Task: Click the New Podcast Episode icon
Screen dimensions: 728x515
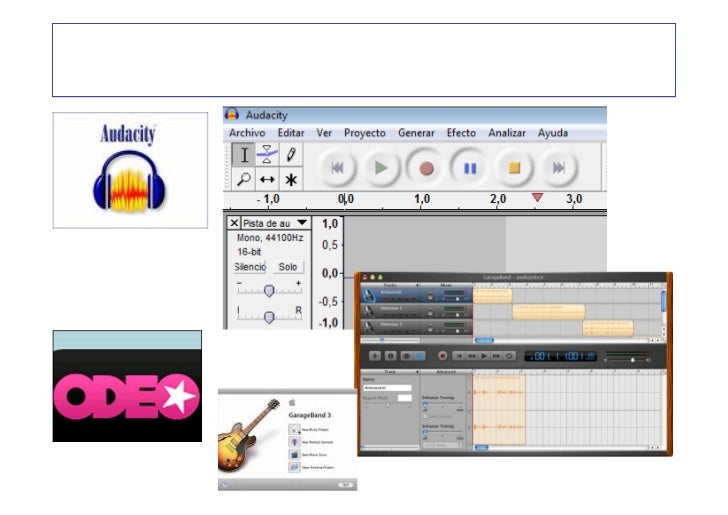Action: pos(294,442)
